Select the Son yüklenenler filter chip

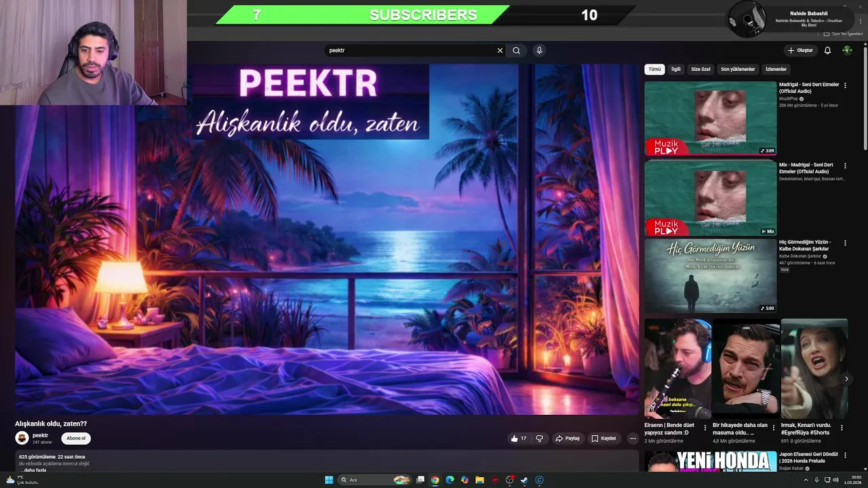tap(738, 69)
